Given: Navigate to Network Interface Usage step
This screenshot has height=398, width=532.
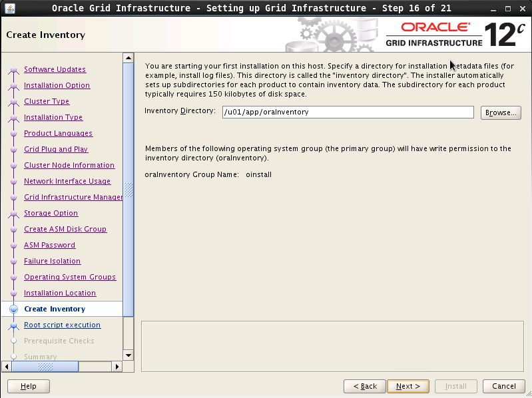Looking at the screenshot, I should pyautogui.click(x=67, y=181).
